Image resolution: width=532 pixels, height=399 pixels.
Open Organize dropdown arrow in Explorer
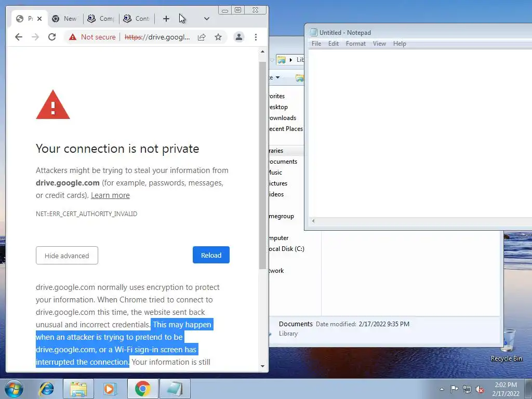pyautogui.click(x=277, y=77)
